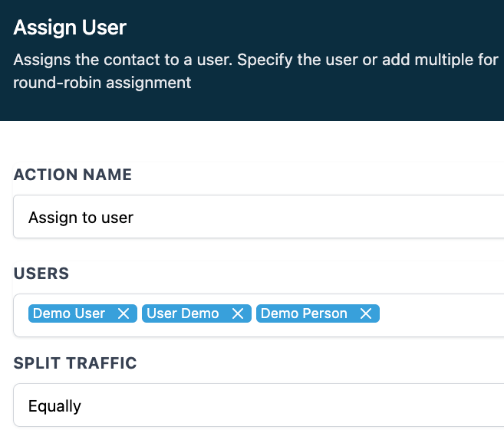Click the User Demo chip label

[183, 313]
